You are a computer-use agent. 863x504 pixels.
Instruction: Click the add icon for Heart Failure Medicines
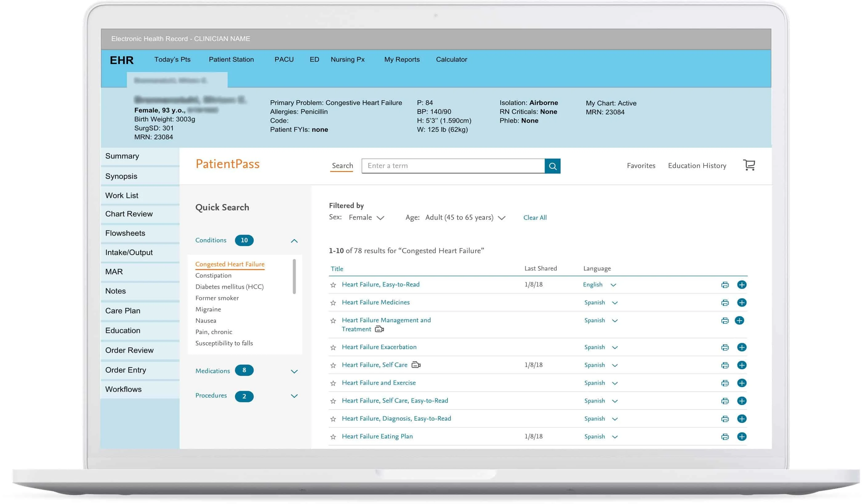[741, 302]
